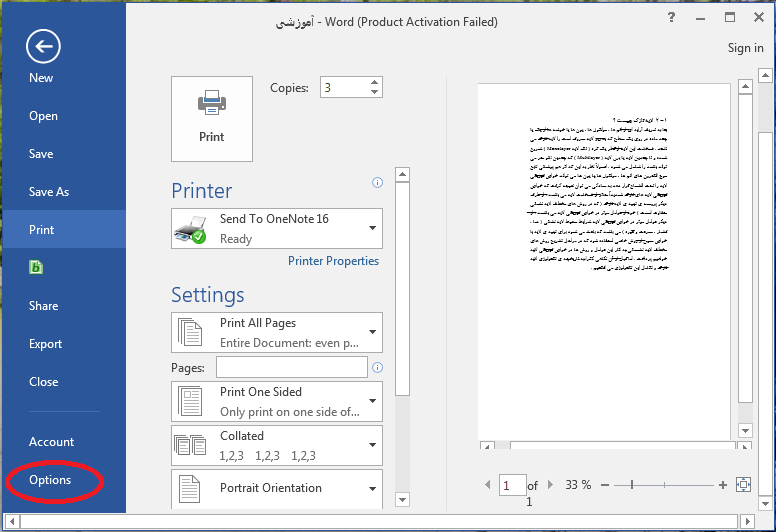Click the Copies number field
The height and width of the screenshot is (532, 776).
click(x=344, y=87)
